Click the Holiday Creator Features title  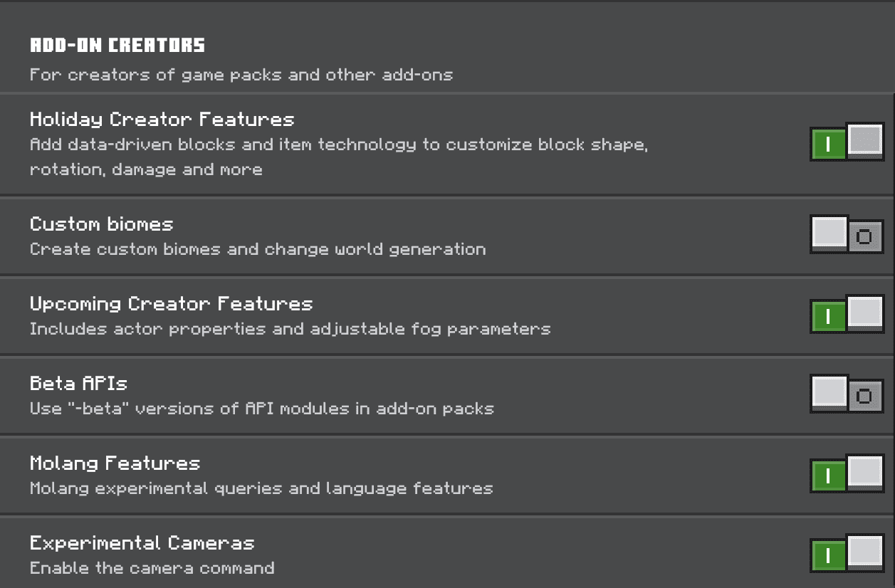[162, 119]
